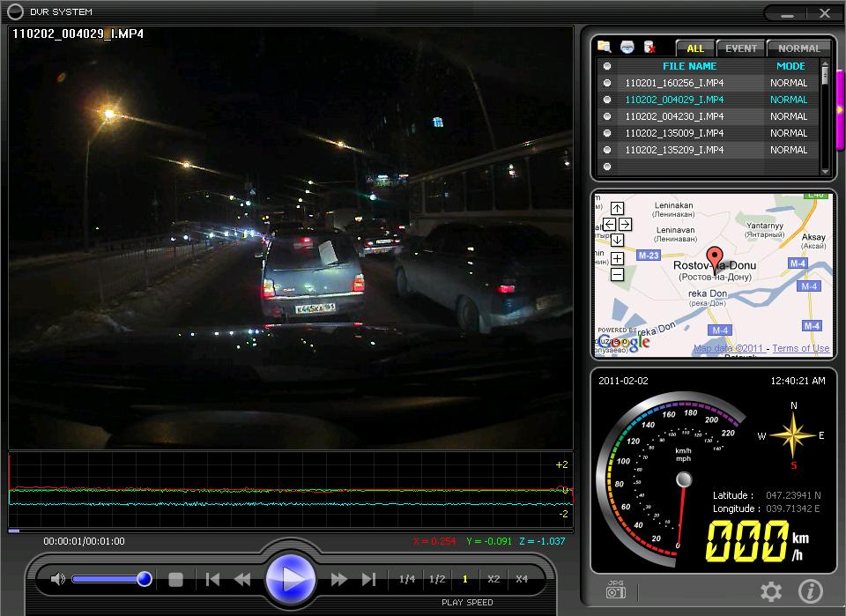
Task: Set play speed to 1/4
Action: click(x=407, y=579)
